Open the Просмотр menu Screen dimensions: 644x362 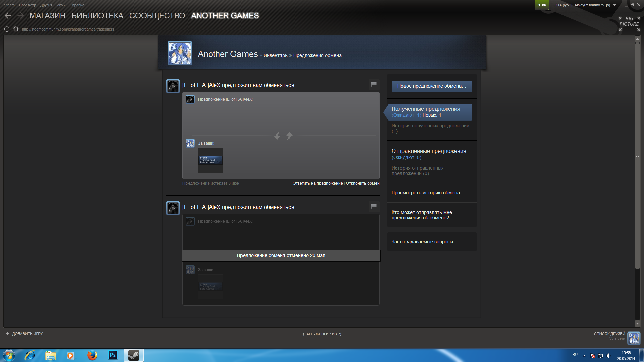tap(28, 5)
